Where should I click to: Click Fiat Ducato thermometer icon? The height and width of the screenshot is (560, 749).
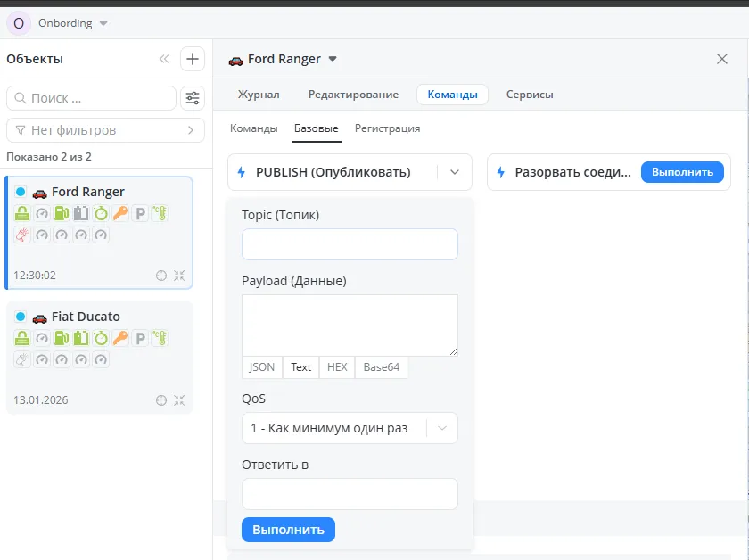(x=160, y=338)
